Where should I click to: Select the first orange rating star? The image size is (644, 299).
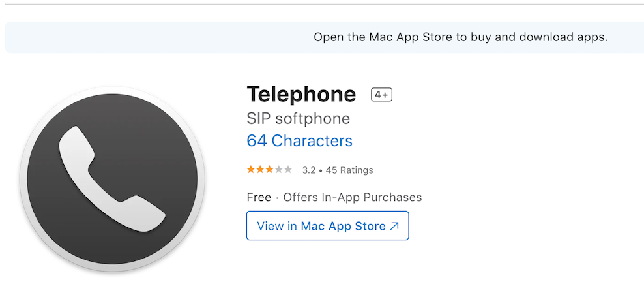tap(250, 170)
